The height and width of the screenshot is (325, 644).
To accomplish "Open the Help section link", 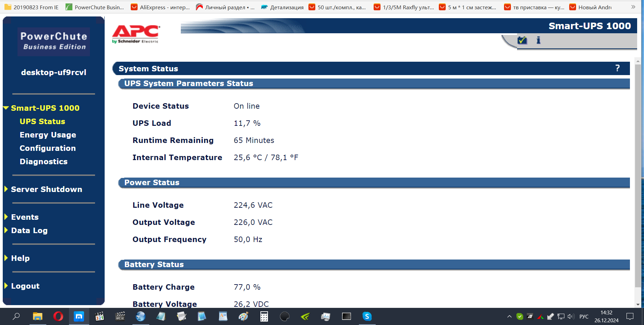I will pos(21,258).
